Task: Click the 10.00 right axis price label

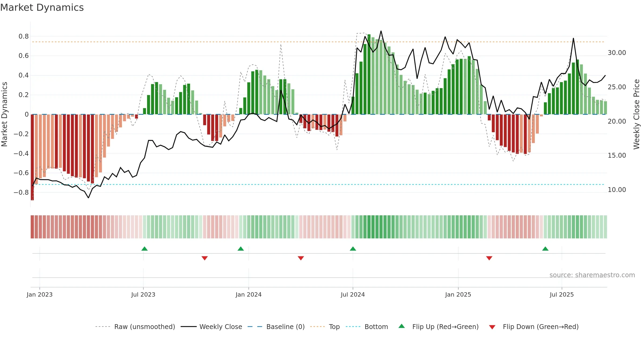Action: [x=617, y=190]
